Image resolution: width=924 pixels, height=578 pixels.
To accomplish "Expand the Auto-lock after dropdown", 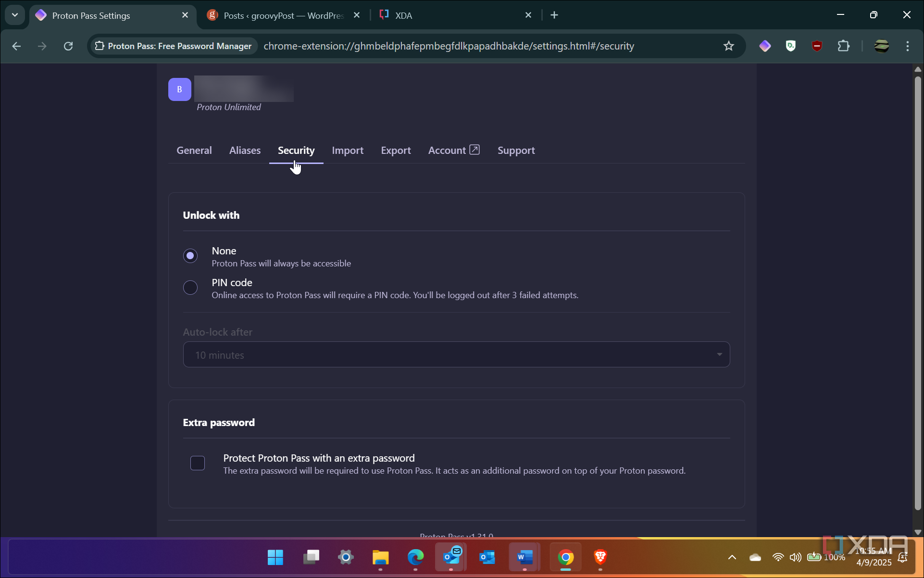I will point(456,355).
